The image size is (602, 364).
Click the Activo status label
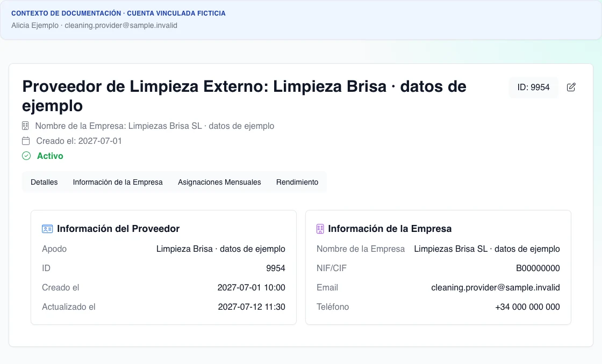(x=50, y=156)
